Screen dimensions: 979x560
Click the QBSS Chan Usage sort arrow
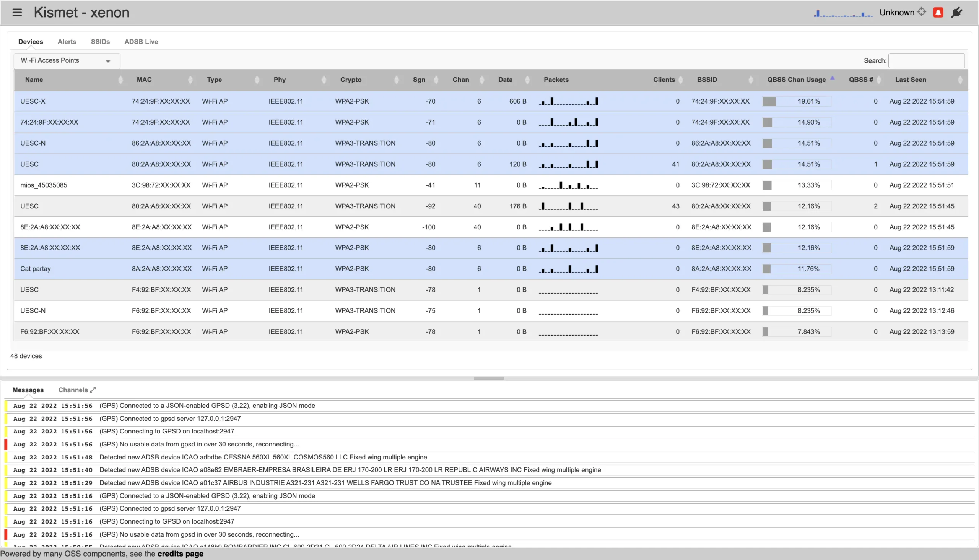coord(832,78)
